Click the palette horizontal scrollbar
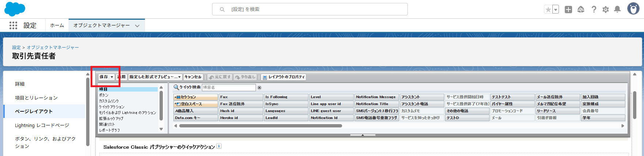This screenshot has width=644, height=156. [260, 126]
